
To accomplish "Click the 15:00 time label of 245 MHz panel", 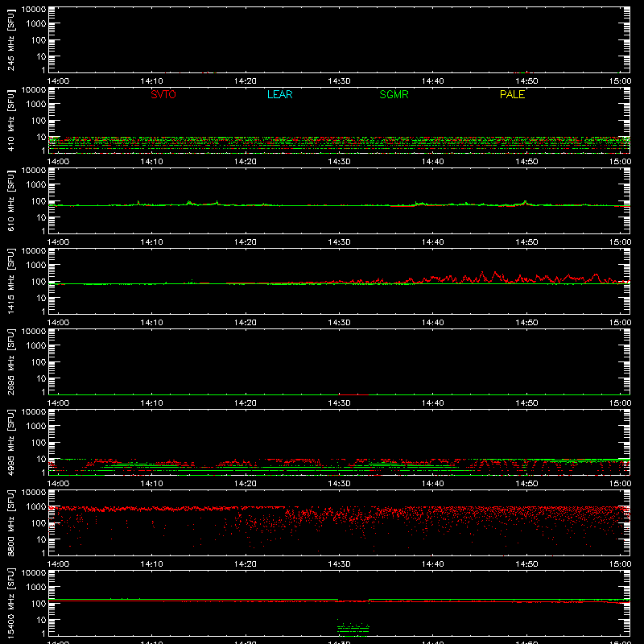I will [620, 81].
